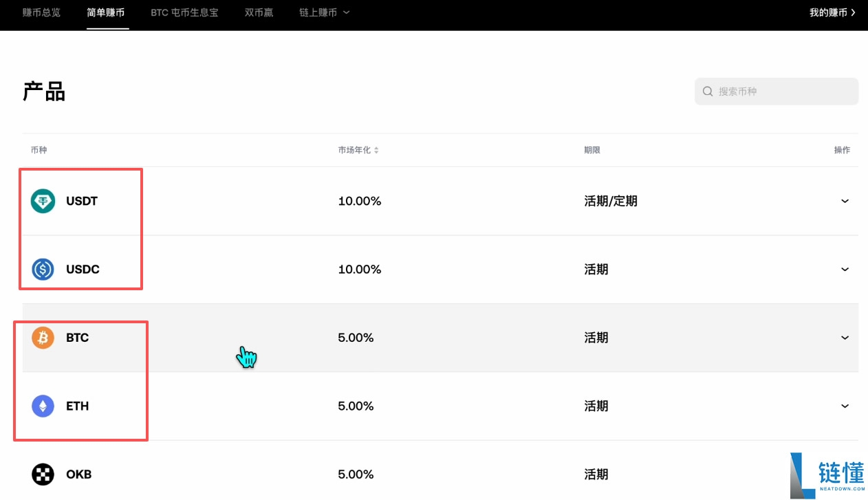Sort by 市场年化 sort arrows

click(x=376, y=150)
